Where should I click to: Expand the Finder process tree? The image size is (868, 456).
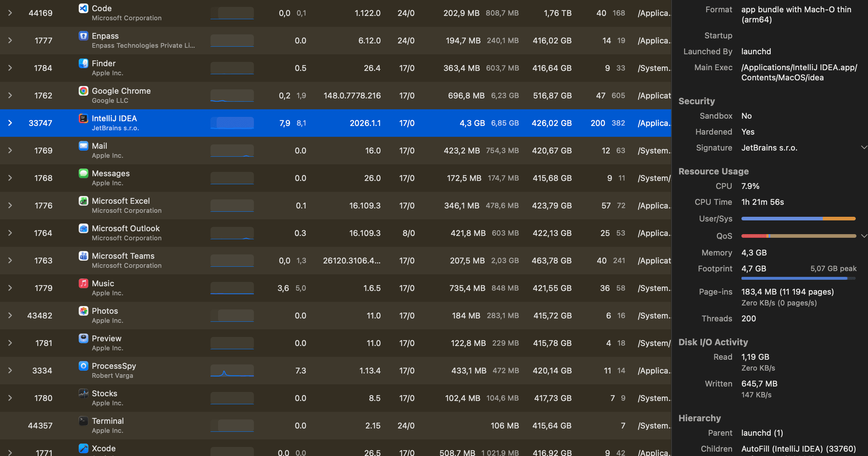[10, 68]
